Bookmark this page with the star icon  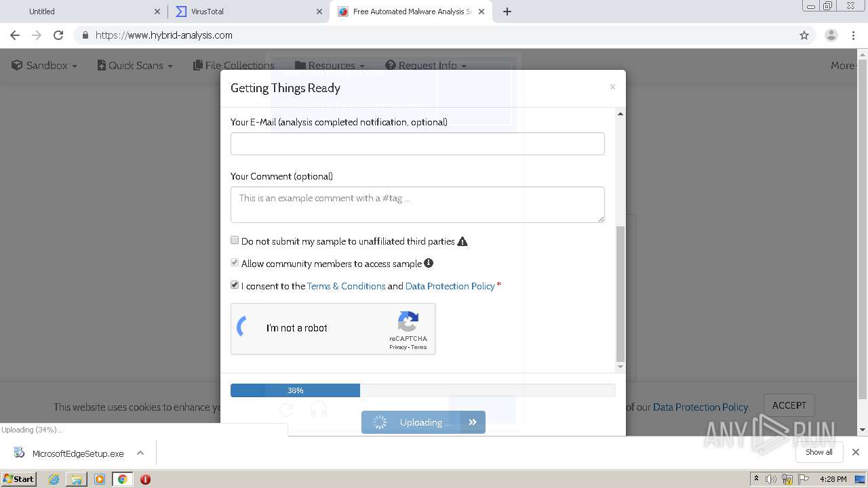(804, 35)
